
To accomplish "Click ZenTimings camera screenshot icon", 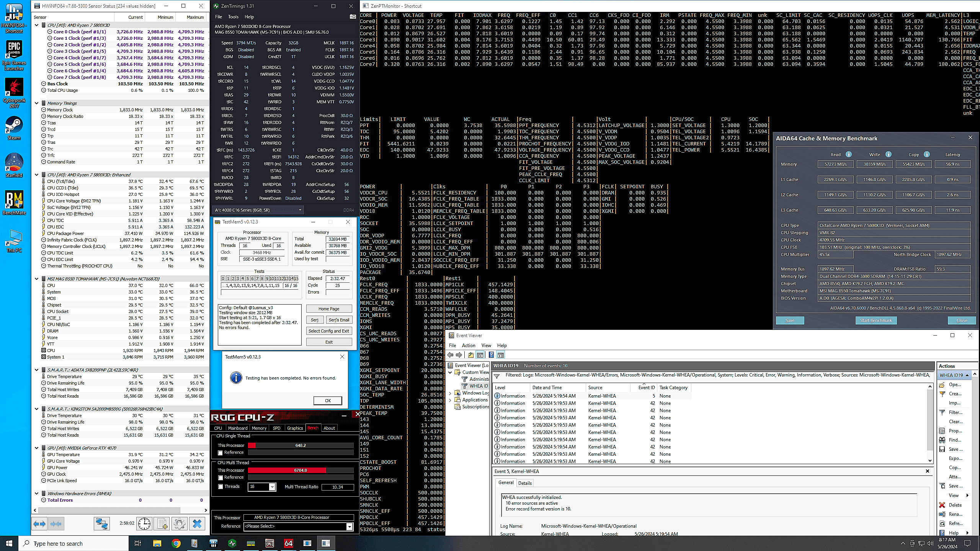I will [353, 16].
